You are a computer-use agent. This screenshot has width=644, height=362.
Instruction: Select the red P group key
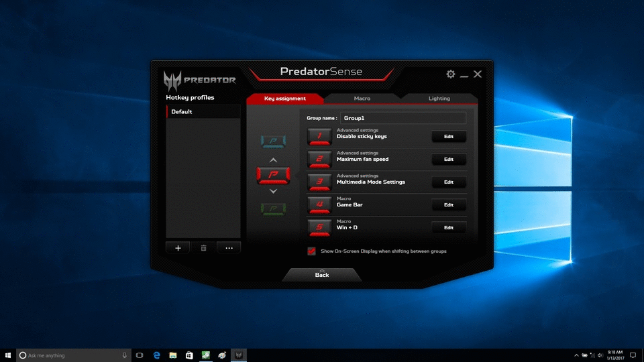pyautogui.click(x=273, y=175)
